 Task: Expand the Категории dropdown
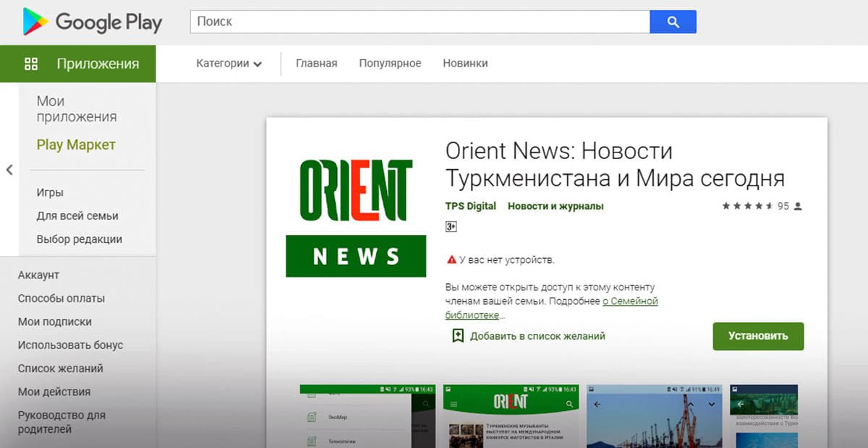tap(229, 64)
